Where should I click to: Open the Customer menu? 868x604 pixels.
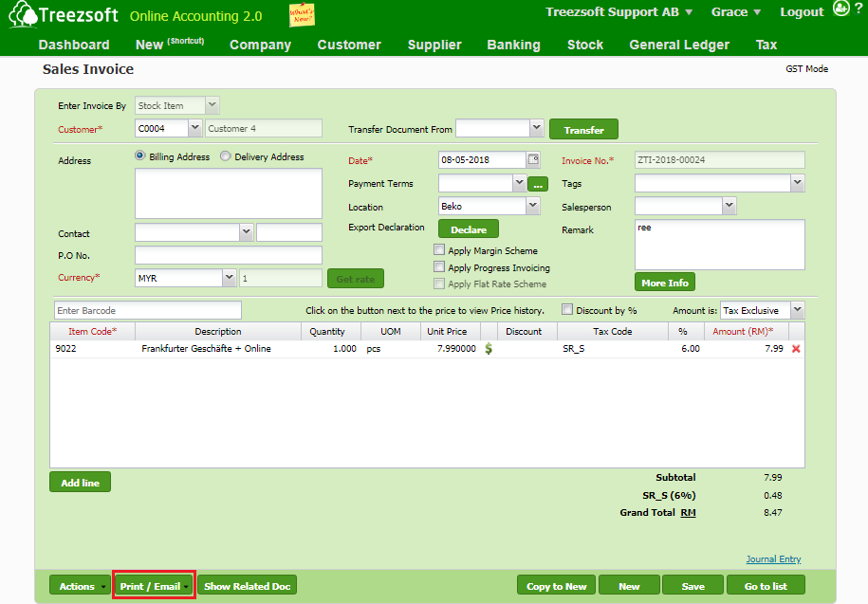[349, 45]
